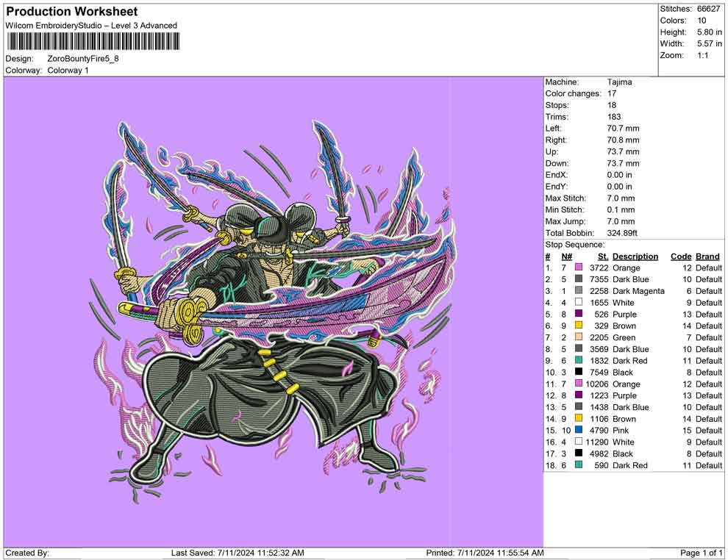Select the teal swatch in stop row 18

579,465
